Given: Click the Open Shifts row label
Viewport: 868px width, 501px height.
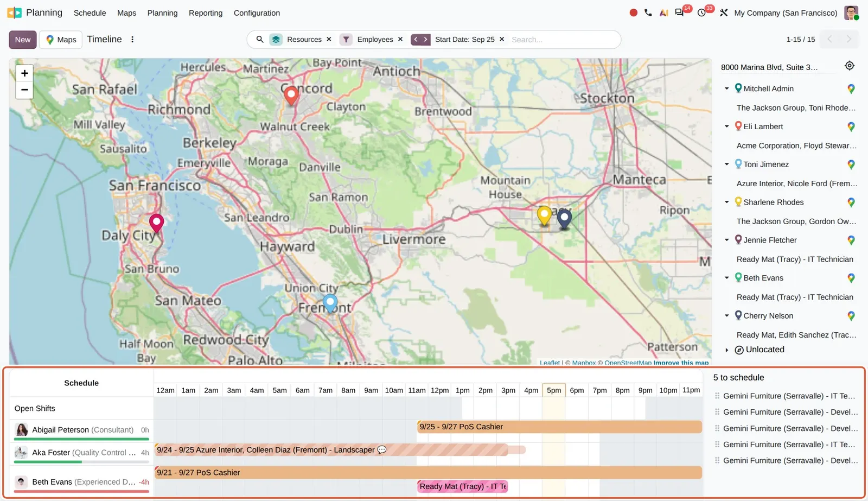Looking at the screenshot, I should (x=35, y=408).
